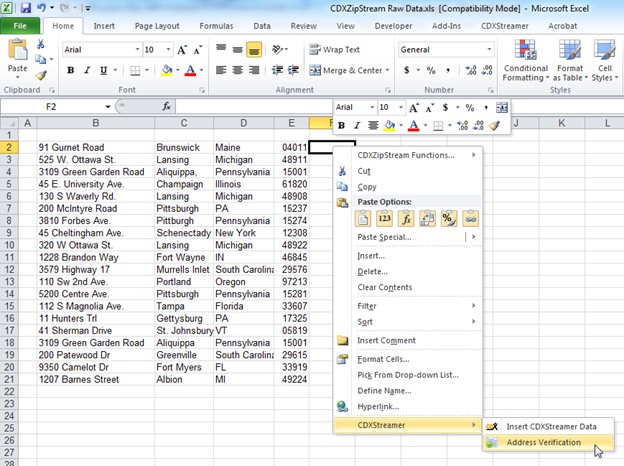The width and height of the screenshot is (624, 466).
Task: Click the Undo arrow in title bar
Action: click(41, 8)
